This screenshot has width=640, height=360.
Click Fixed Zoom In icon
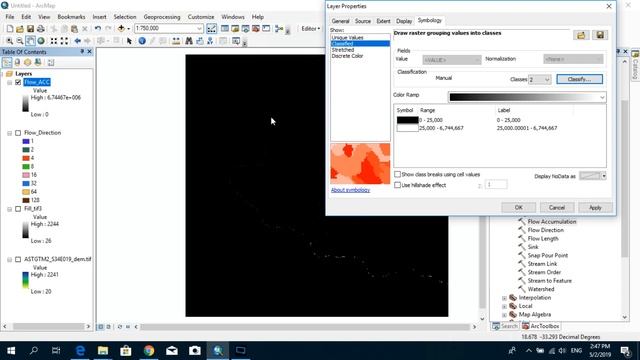(54, 41)
